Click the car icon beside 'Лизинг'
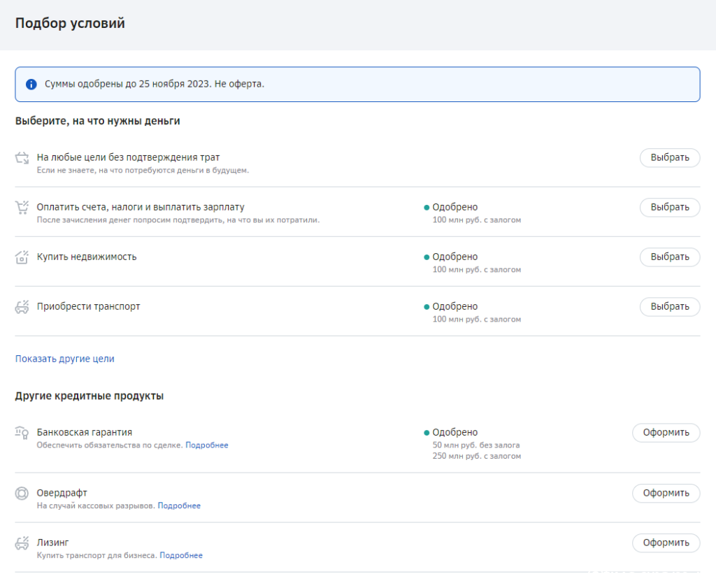 tap(22, 543)
